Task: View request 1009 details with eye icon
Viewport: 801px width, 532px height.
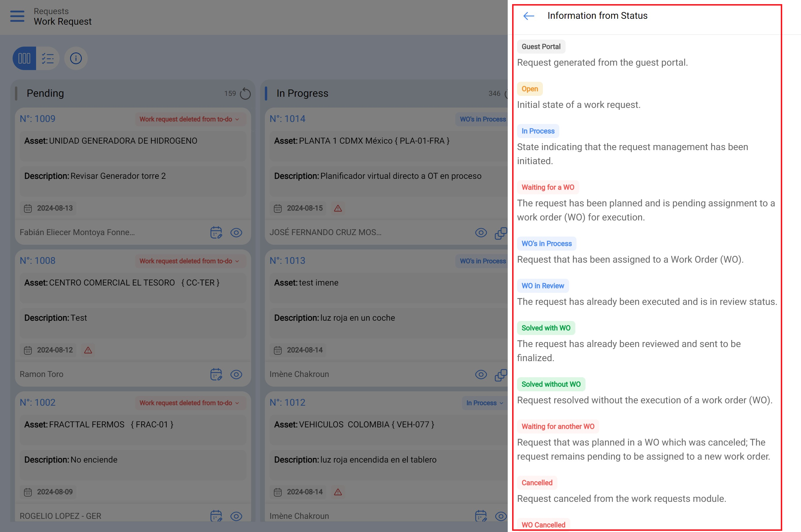Action: pos(236,233)
